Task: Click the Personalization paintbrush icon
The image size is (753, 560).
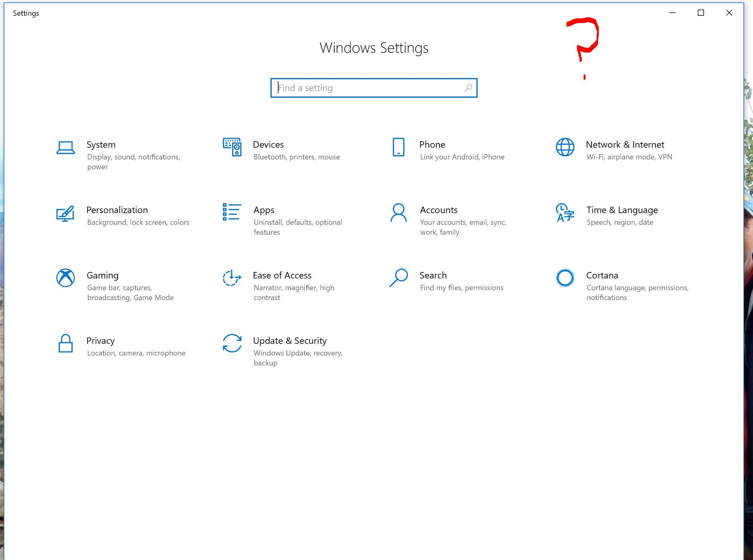Action: point(65,213)
